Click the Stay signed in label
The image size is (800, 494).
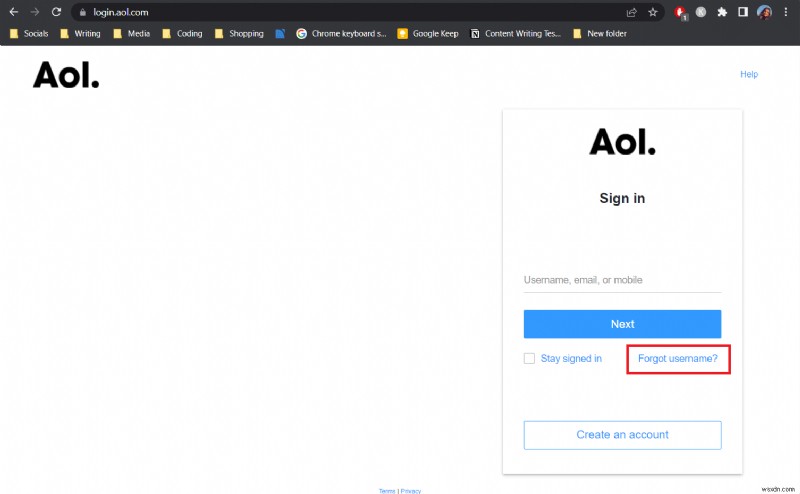pyautogui.click(x=571, y=358)
